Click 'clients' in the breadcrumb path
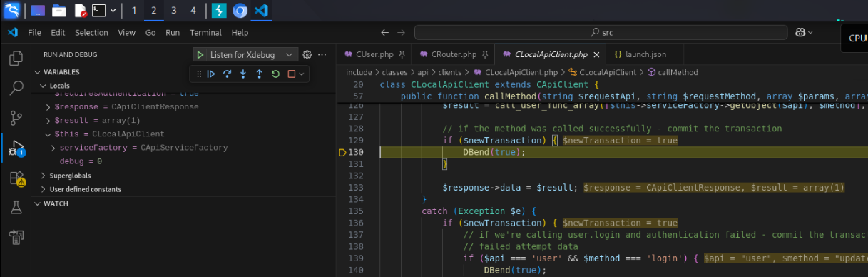868x277 pixels. pyautogui.click(x=450, y=72)
